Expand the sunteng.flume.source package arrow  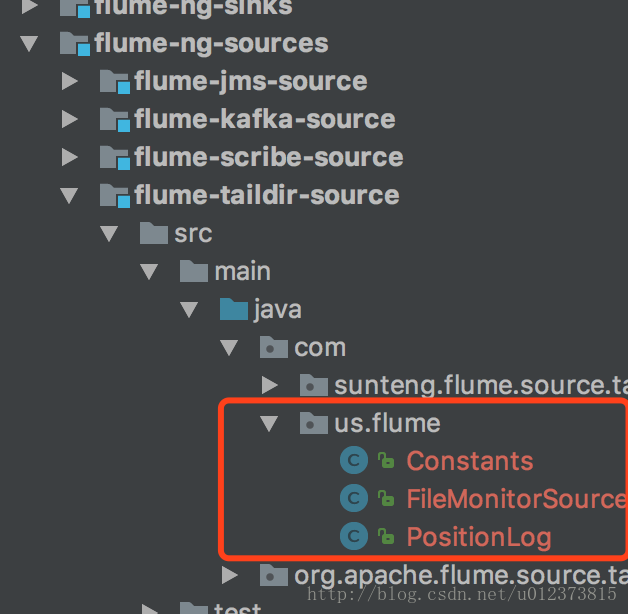pos(270,385)
